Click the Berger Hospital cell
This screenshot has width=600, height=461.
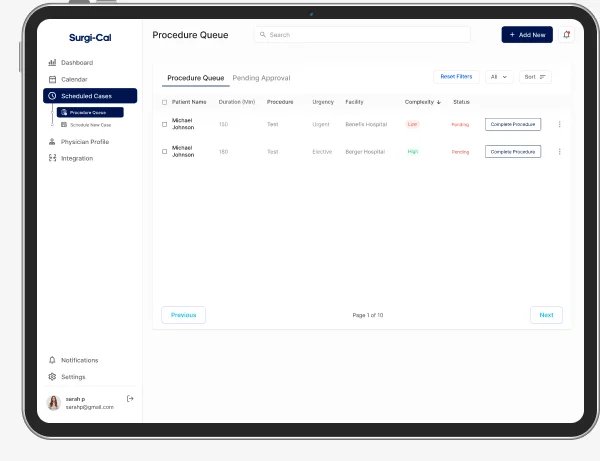[x=365, y=152]
